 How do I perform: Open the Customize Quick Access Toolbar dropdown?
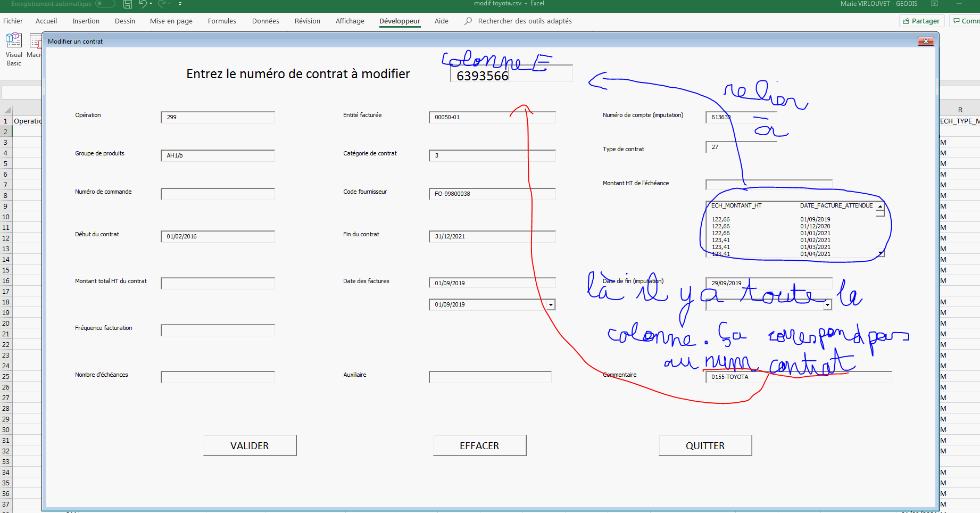pyautogui.click(x=180, y=4)
